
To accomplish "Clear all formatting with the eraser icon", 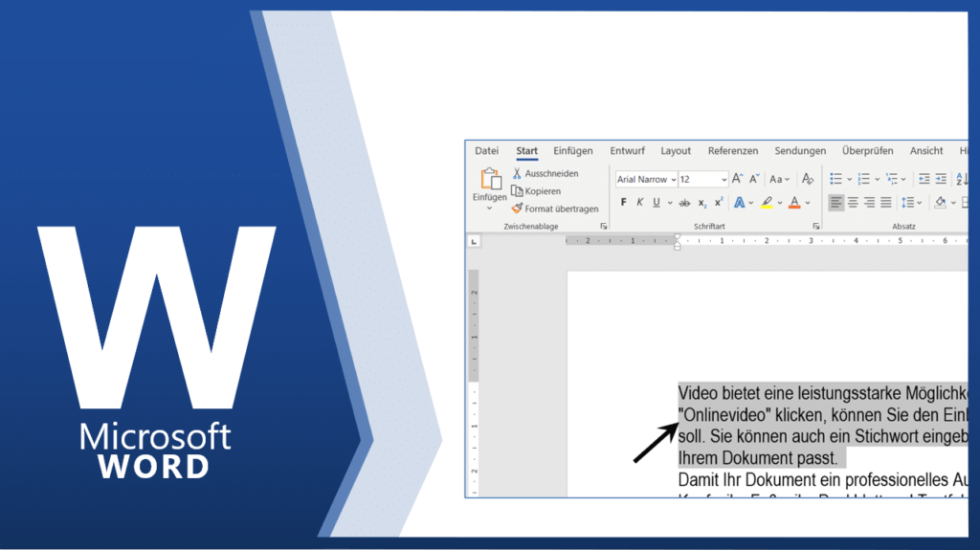I will point(808,179).
